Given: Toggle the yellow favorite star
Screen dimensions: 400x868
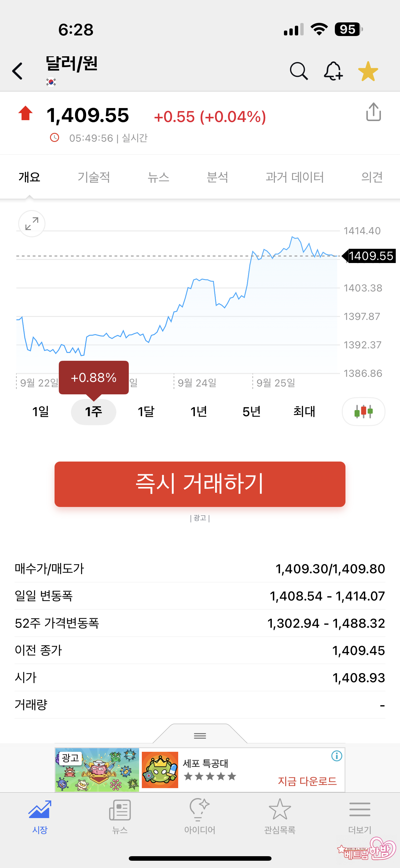Looking at the screenshot, I should coord(368,71).
